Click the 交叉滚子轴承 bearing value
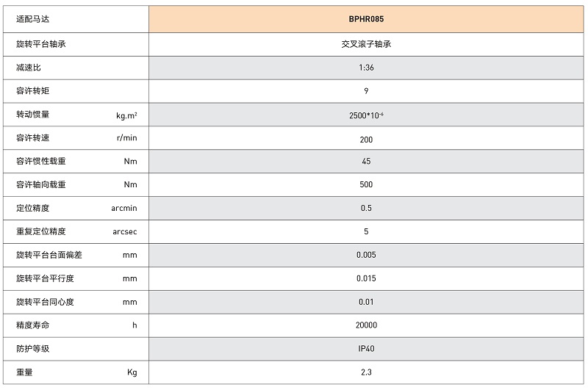 (x=366, y=44)
